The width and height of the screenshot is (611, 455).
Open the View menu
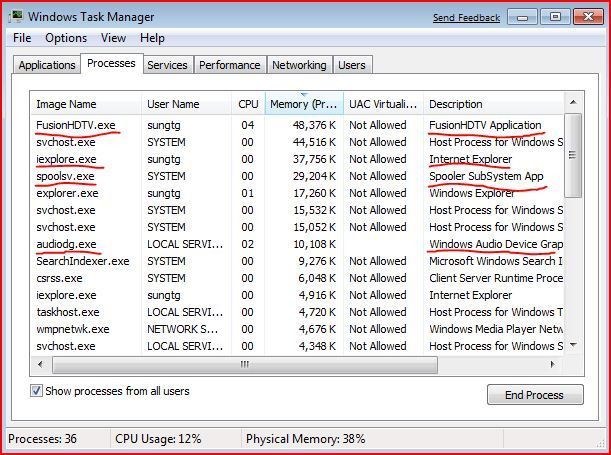click(113, 38)
